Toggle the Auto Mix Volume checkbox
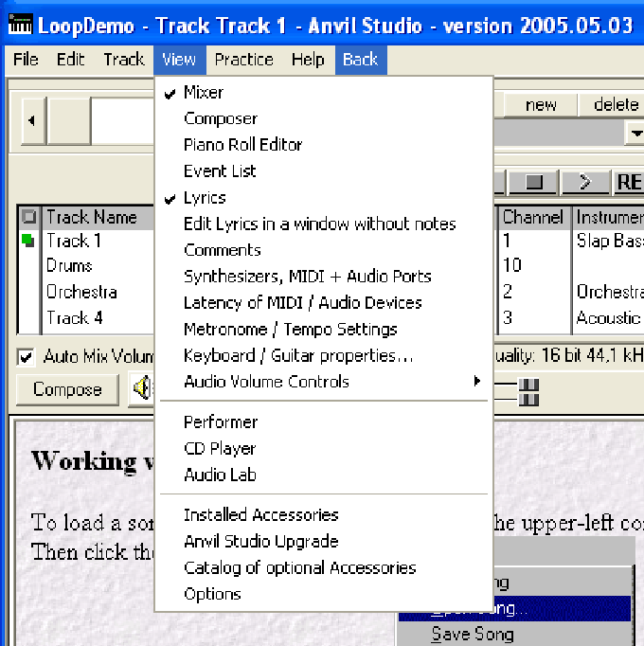644x646 pixels. pyautogui.click(x=26, y=357)
